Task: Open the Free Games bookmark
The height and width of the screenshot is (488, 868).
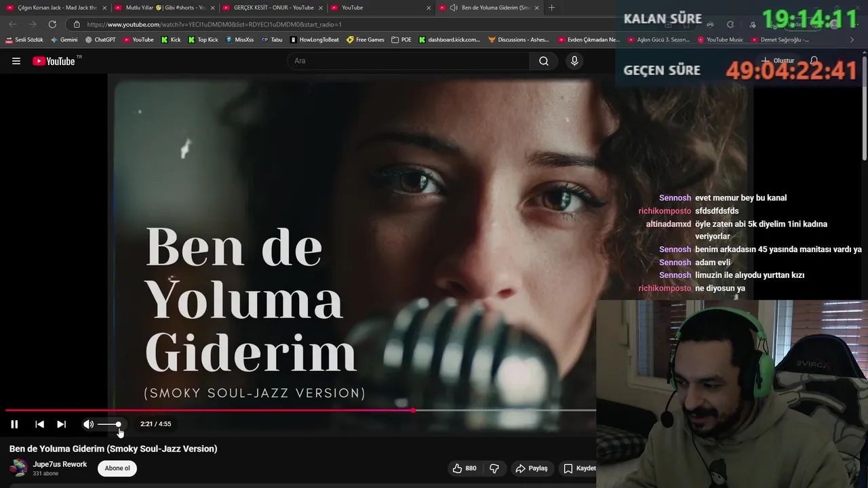Action: (x=366, y=40)
